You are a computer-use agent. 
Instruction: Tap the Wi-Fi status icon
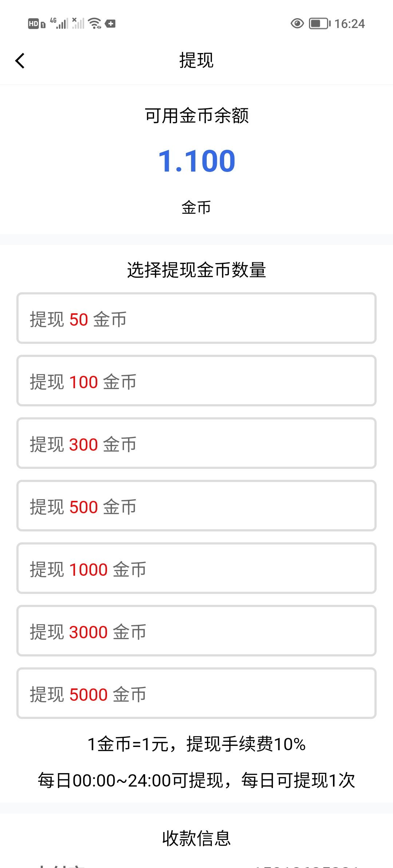(95, 23)
